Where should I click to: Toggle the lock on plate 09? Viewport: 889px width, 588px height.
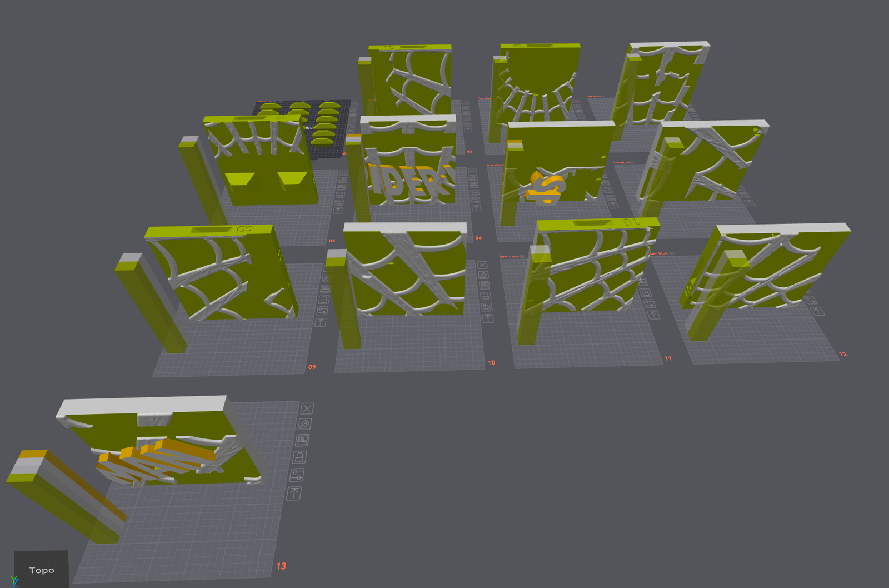click(x=324, y=300)
